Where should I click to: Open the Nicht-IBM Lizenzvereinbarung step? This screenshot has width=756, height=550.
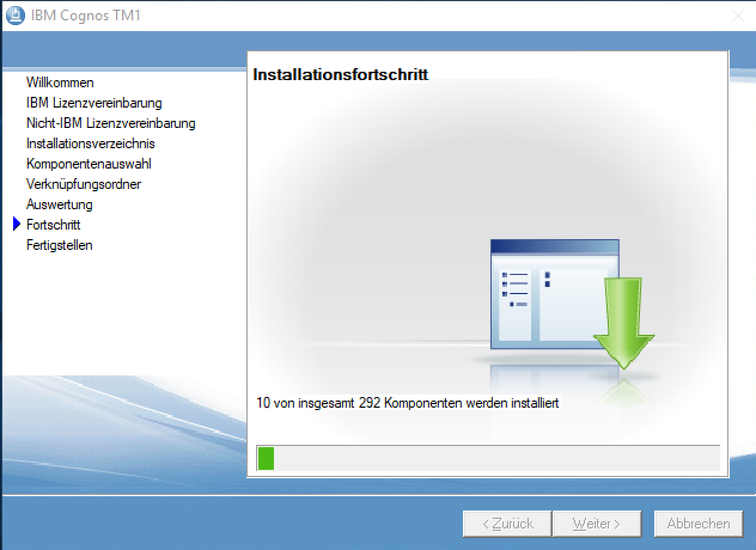tap(111, 123)
